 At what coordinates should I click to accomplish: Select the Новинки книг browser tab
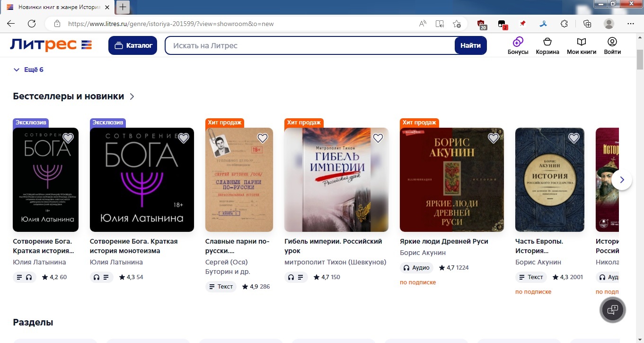tap(59, 7)
